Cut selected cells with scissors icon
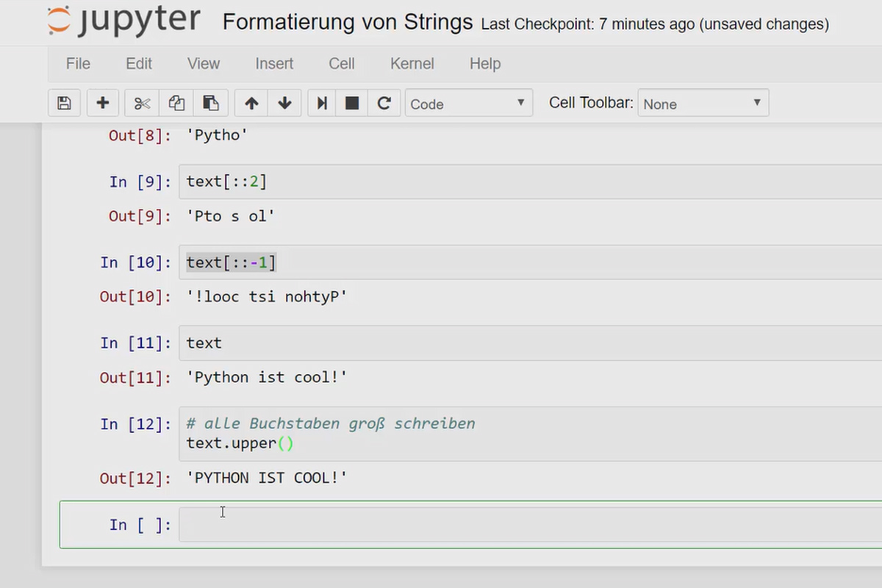This screenshot has height=588, width=882. coord(142,103)
